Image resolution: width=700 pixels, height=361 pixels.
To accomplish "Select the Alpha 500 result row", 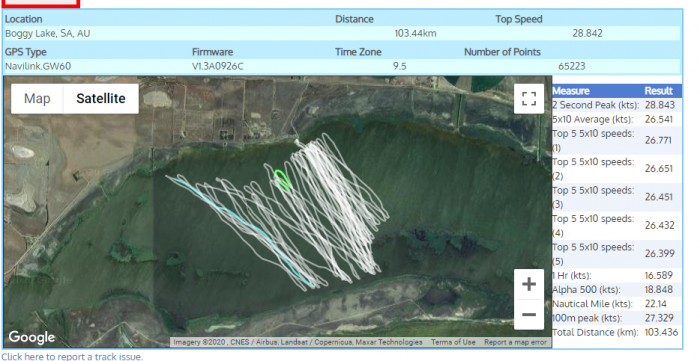I will pyautogui.click(x=617, y=290).
